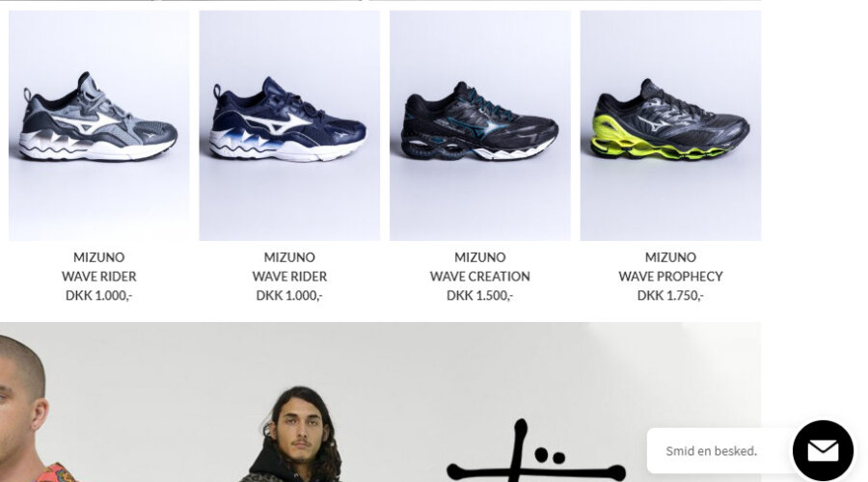868x482 pixels.
Task: Click the MIZUNO WAVE CREATION title
Action: pos(480,267)
